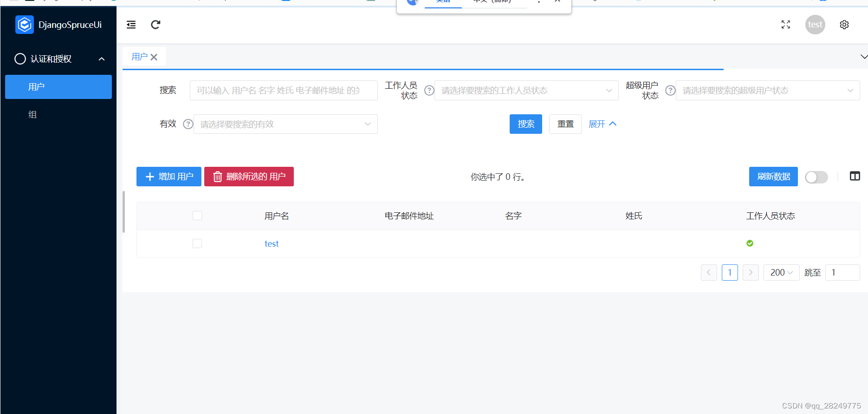This screenshot has height=414, width=868.
Task: Click the 删除所选的 用户 button
Action: 249,177
